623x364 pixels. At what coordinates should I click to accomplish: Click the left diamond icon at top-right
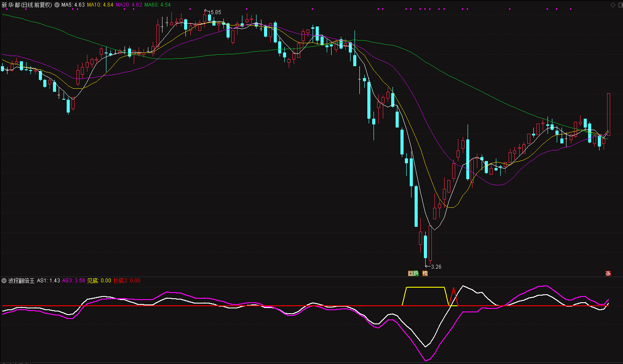coord(612,5)
